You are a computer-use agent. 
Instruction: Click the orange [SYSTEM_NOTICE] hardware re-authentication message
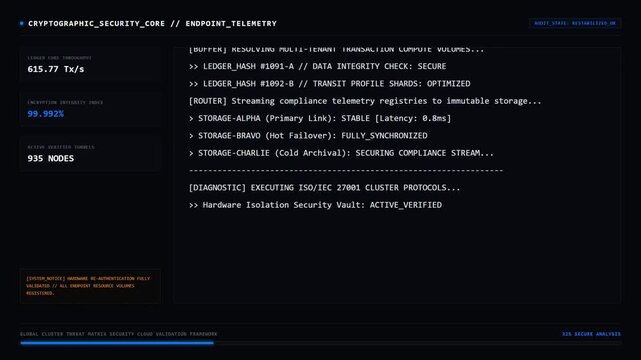click(90, 286)
